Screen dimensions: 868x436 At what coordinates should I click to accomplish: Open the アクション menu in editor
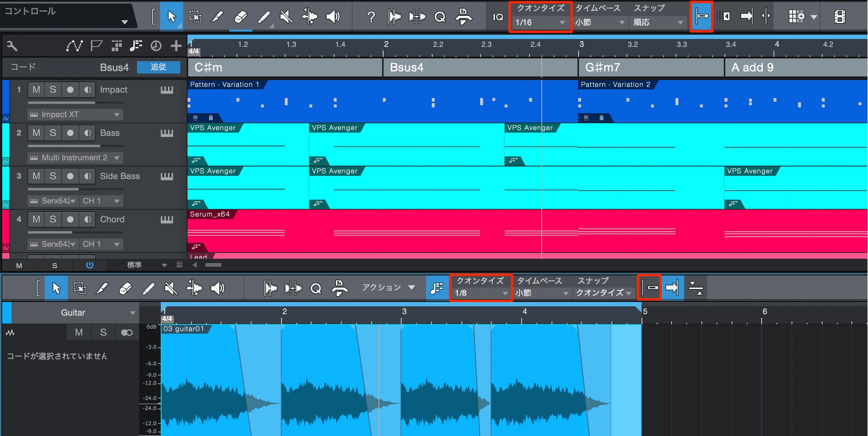pyautogui.click(x=388, y=287)
